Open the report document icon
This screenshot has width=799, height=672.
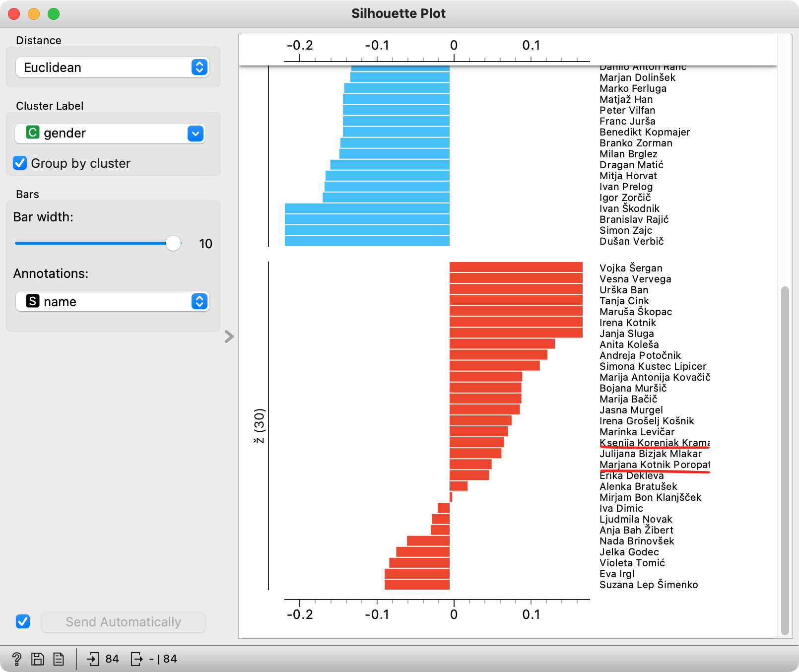(x=59, y=659)
